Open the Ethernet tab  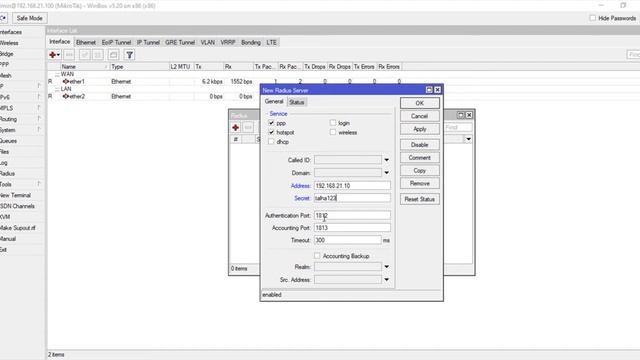click(86, 42)
